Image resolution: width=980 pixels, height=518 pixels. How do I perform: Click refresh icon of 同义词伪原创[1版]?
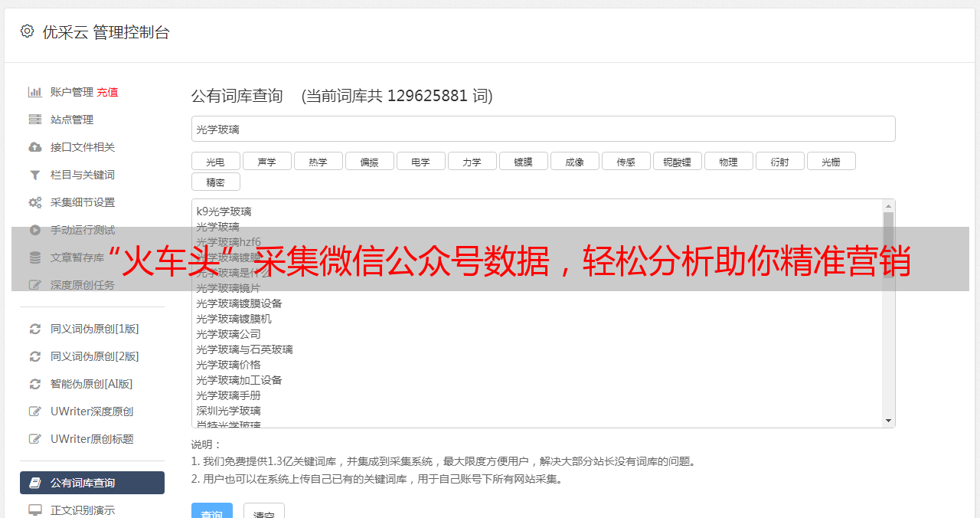(35, 329)
